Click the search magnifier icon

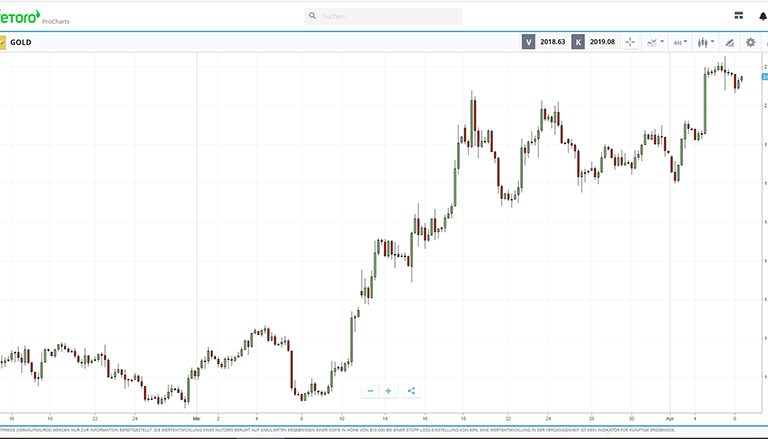coord(312,16)
